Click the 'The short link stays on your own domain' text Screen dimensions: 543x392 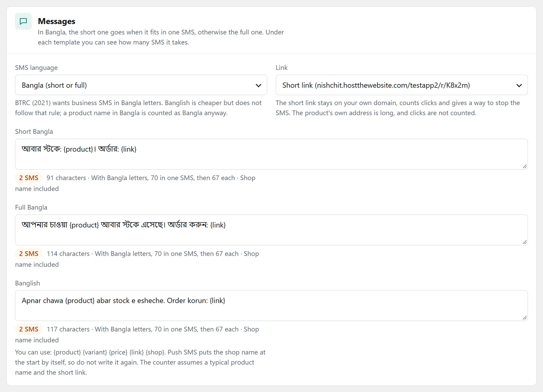click(x=398, y=108)
